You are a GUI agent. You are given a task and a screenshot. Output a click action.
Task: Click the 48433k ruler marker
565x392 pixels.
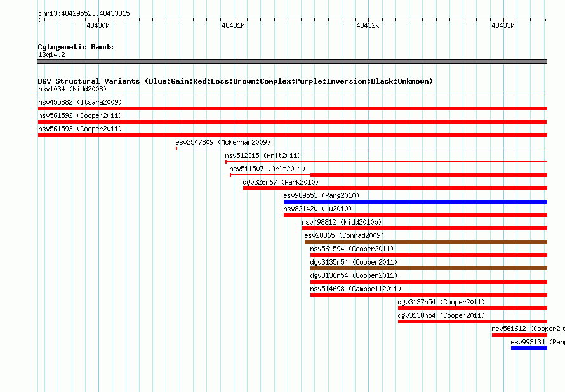click(x=503, y=25)
